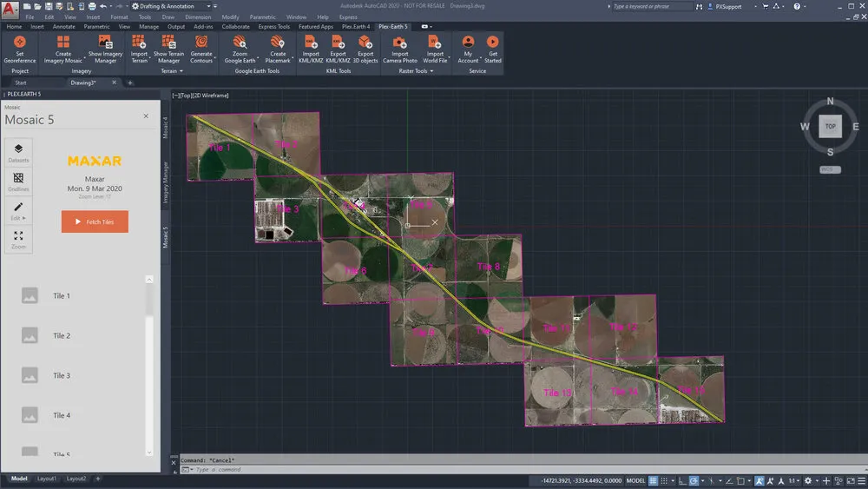Select Mosaic 4 vertical side tab

165,128
